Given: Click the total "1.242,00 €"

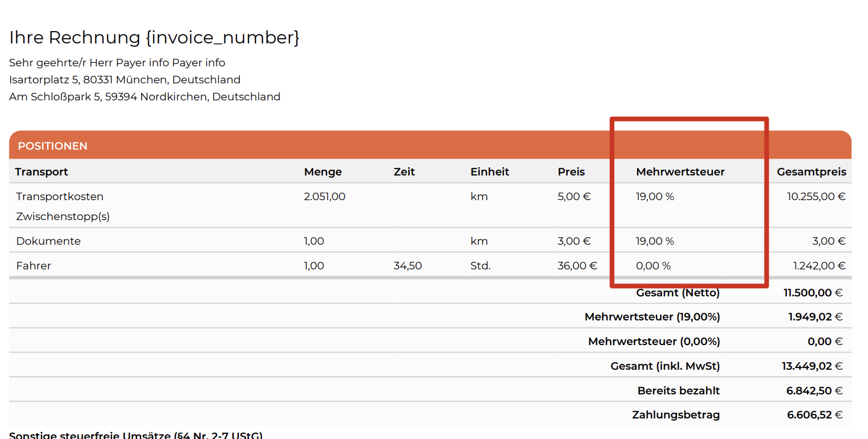Looking at the screenshot, I should coord(820,266).
